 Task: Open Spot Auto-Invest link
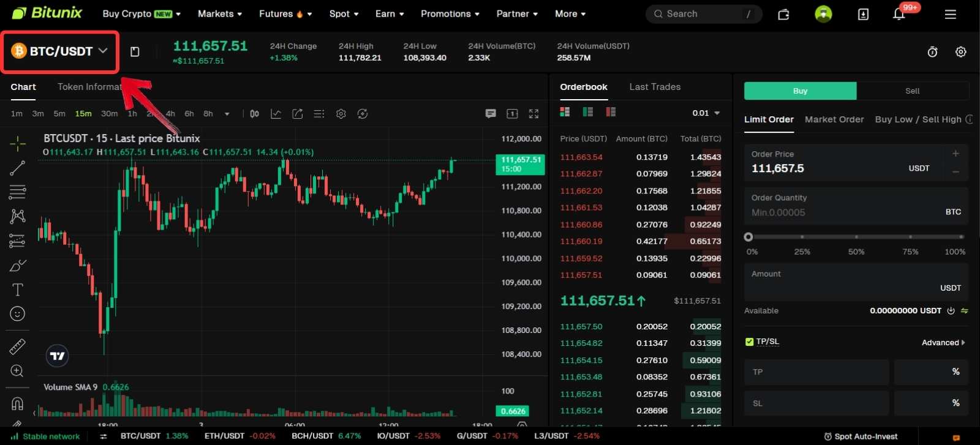[861, 436]
